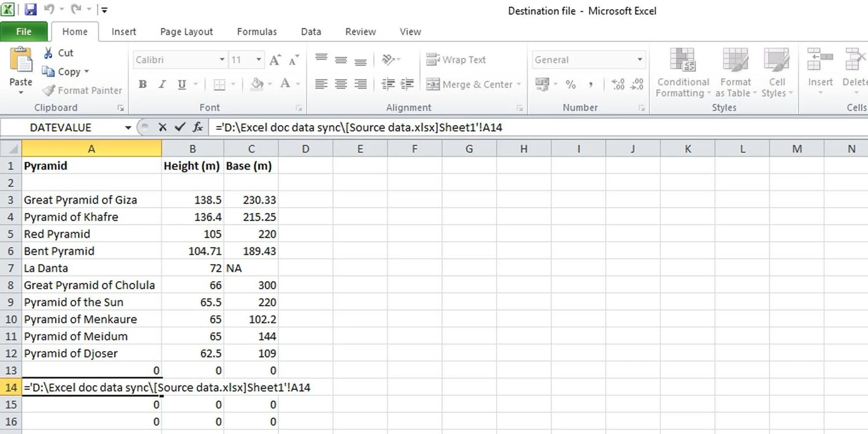Expand the font name Calibri dropdown
The width and height of the screenshot is (868, 434).
[222, 60]
